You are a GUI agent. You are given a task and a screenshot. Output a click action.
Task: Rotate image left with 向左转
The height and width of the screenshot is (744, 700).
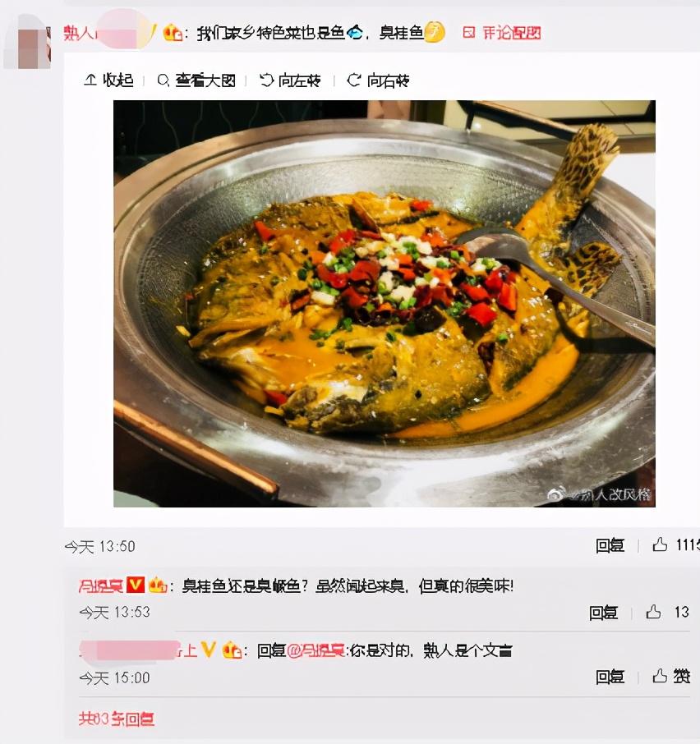click(x=290, y=80)
